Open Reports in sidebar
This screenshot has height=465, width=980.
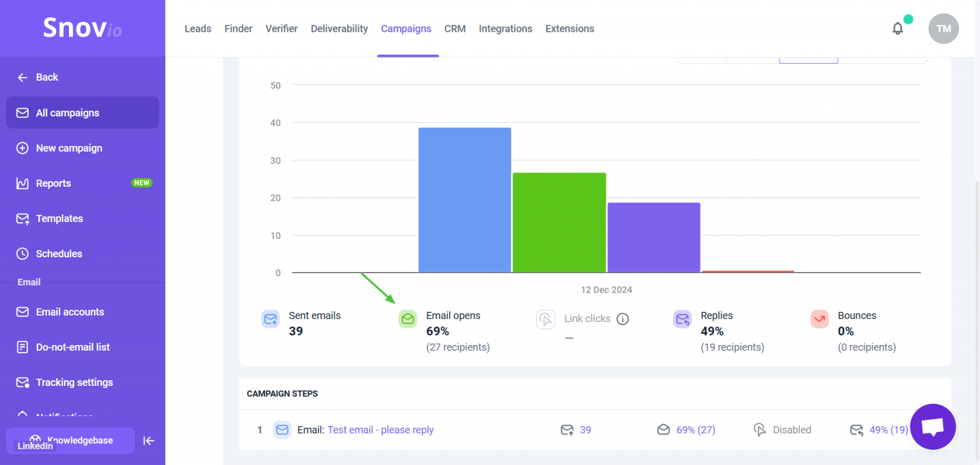83,183
